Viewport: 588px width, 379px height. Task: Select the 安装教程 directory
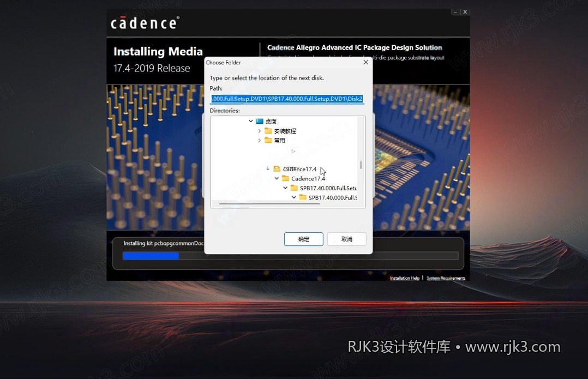click(x=285, y=131)
